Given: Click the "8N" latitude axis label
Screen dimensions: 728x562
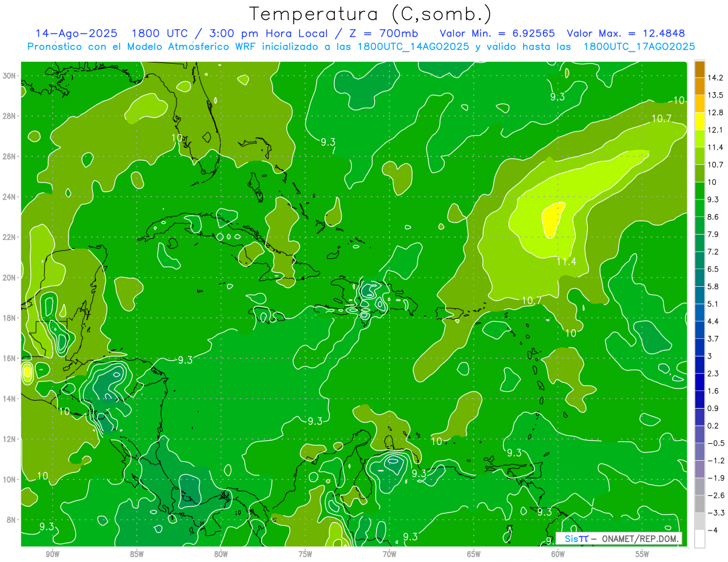Looking at the screenshot, I should tap(12, 520).
